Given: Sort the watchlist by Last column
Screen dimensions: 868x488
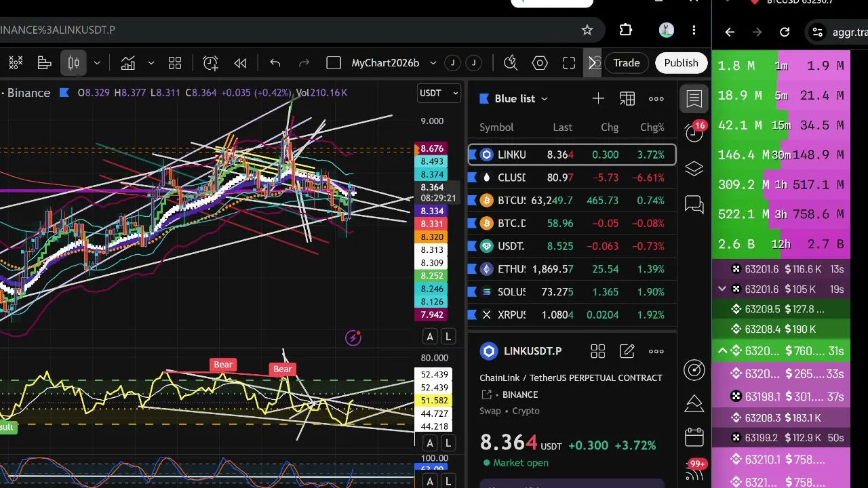Looking at the screenshot, I should [x=562, y=127].
